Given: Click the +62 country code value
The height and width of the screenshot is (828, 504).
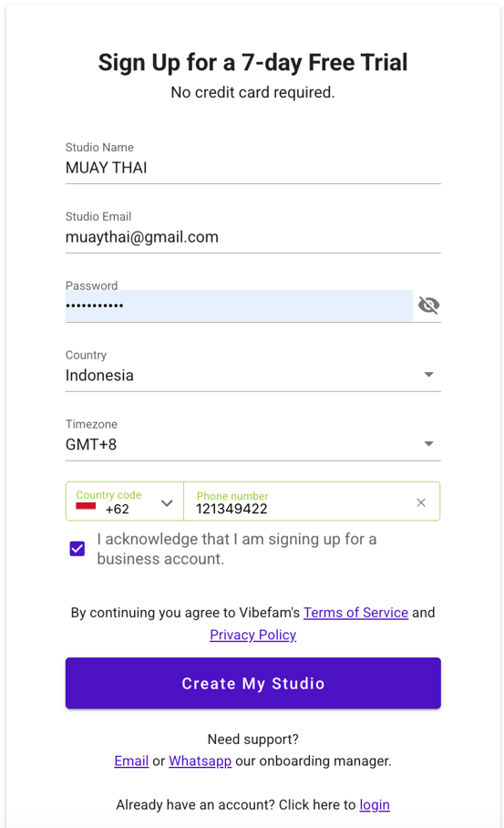Looking at the screenshot, I should 118,509.
